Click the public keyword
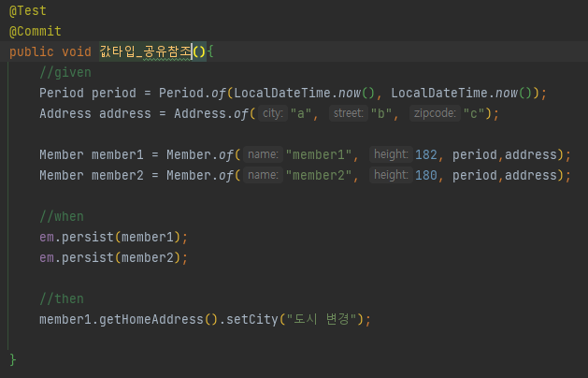This screenshot has height=378, width=588. tap(32, 51)
